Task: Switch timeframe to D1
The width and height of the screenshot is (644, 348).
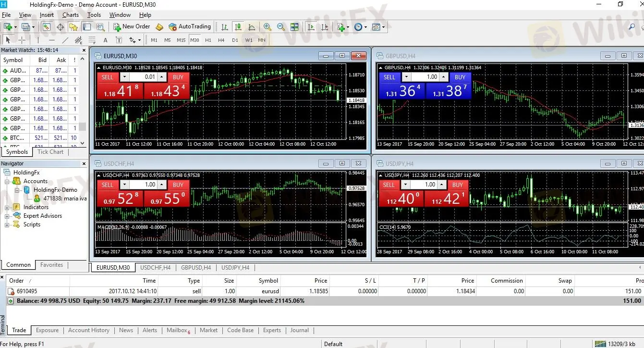Action: [x=235, y=40]
